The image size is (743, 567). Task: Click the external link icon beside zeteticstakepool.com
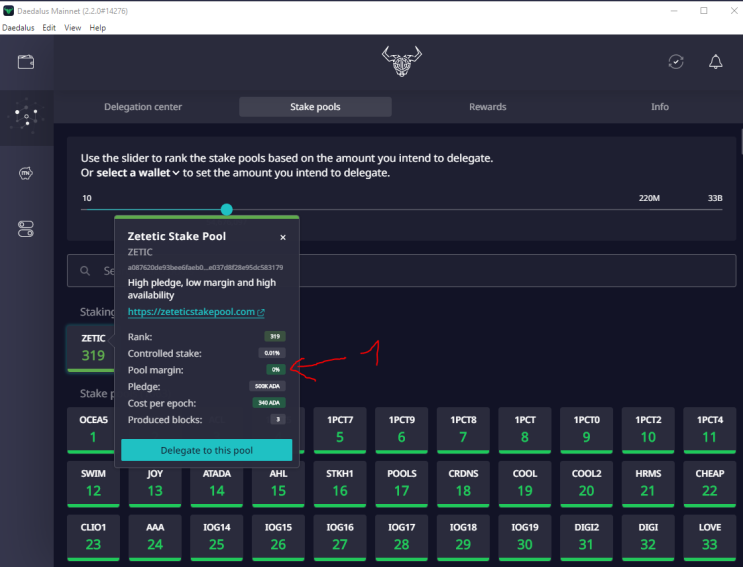click(x=261, y=312)
